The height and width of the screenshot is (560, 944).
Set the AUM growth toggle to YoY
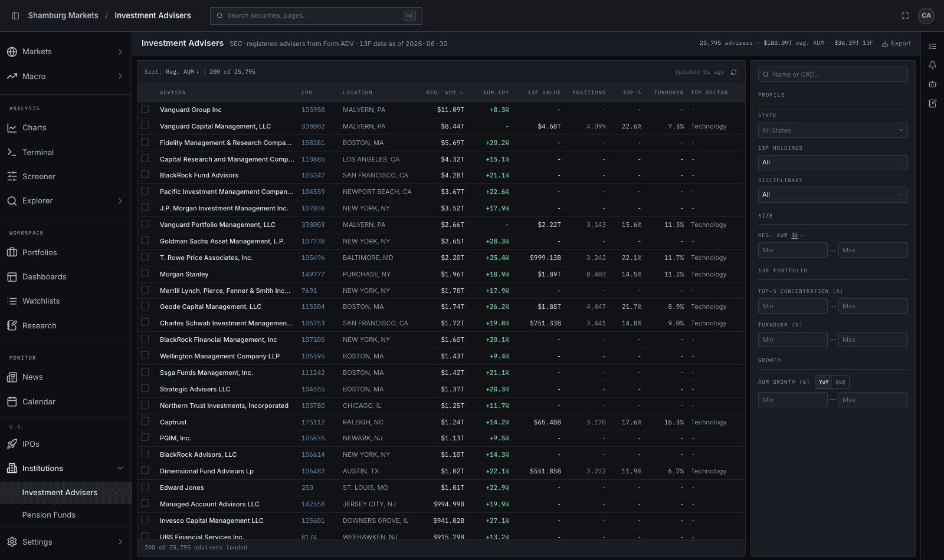(824, 382)
